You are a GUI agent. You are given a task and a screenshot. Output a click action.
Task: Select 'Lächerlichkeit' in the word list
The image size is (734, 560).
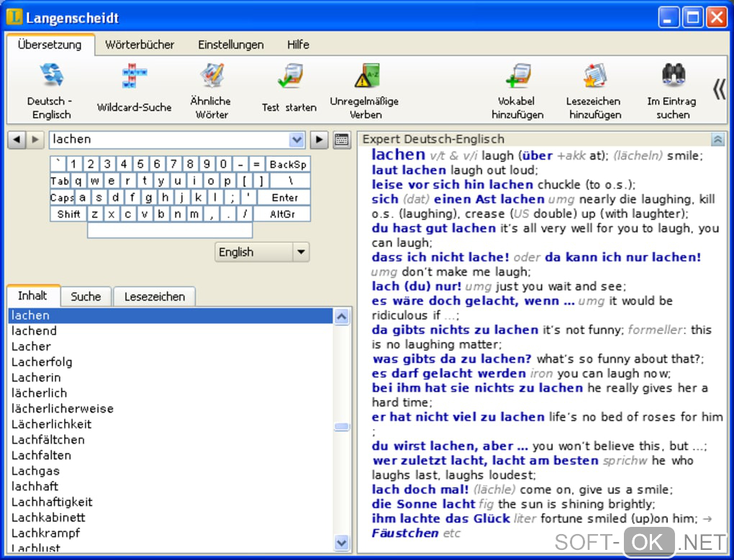point(171,424)
